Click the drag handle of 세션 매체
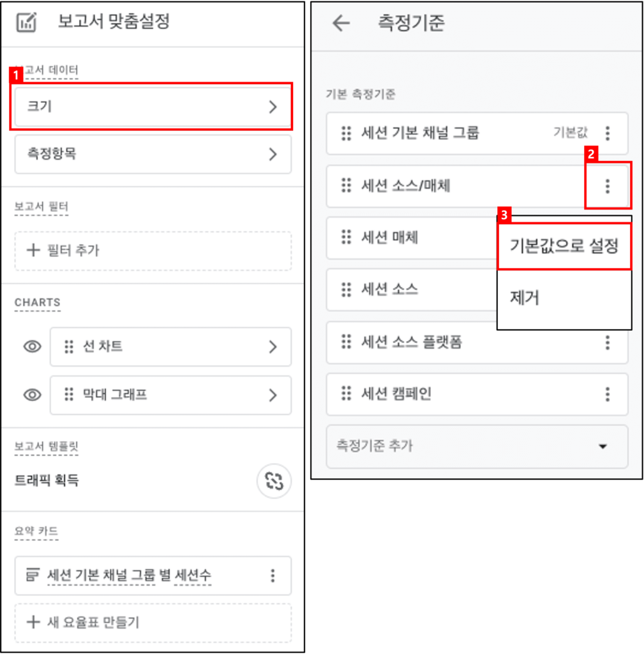The height and width of the screenshot is (654, 644). pos(346,237)
